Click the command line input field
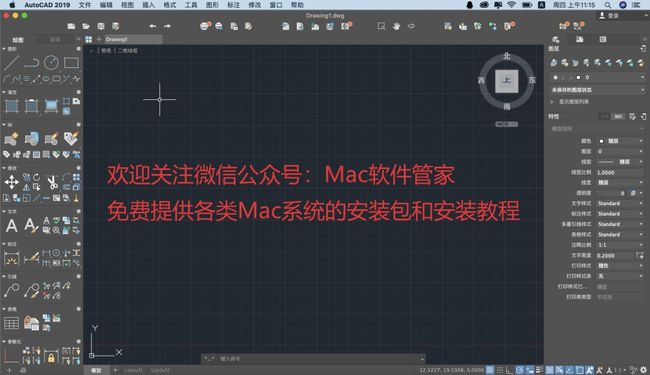This screenshot has height=375, width=650. pyautogui.click(x=313, y=358)
